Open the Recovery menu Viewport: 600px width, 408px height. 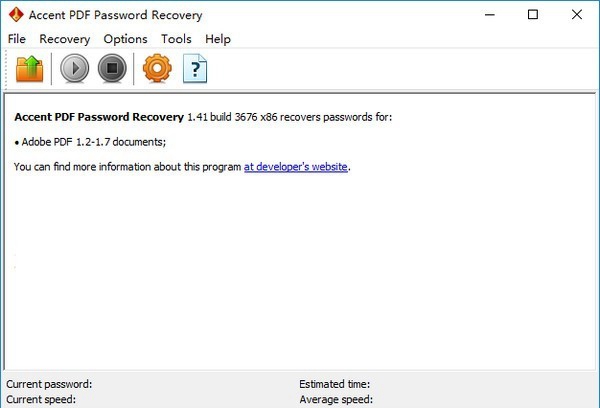[x=65, y=39]
